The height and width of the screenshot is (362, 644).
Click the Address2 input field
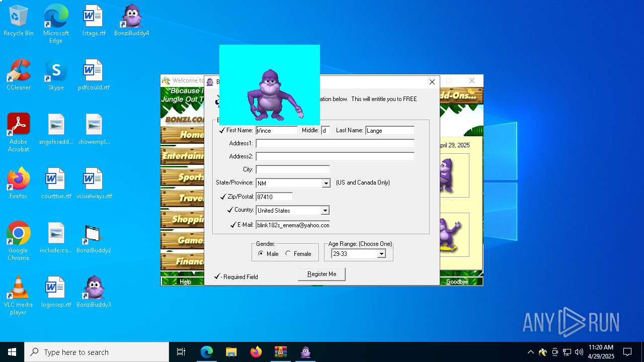click(335, 156)
